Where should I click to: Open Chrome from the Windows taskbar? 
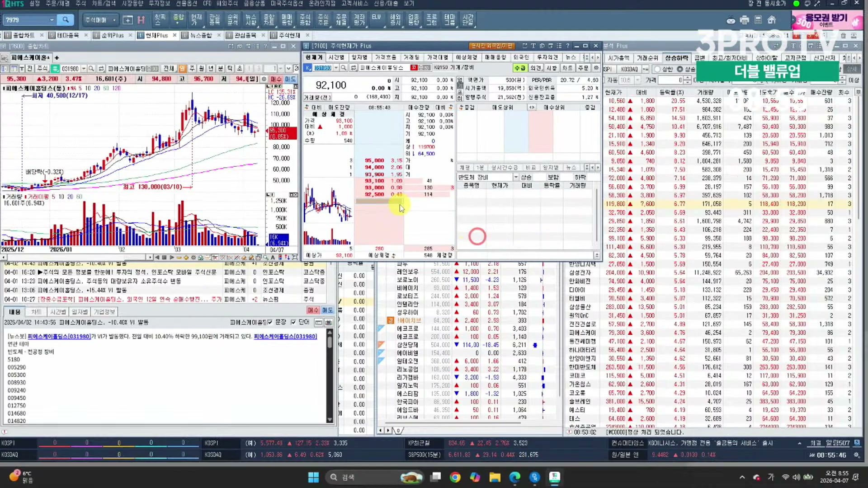455,477
